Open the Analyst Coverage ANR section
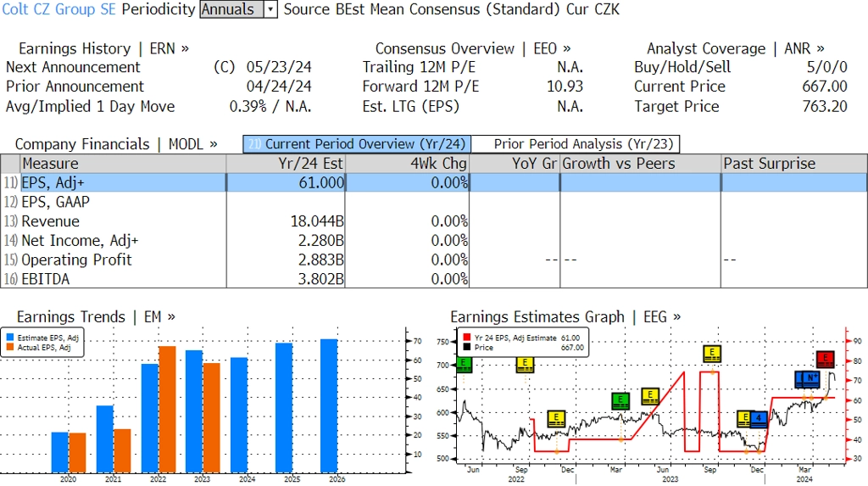868x486 pixels. pyautogui.click(x=735, y=48)
